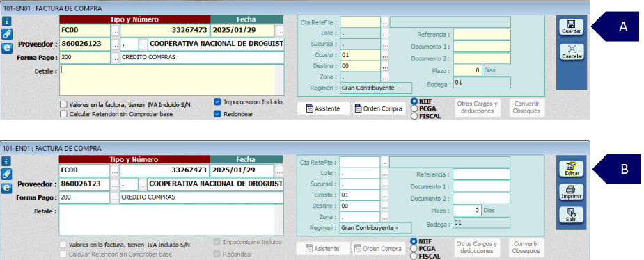This screenshot has width=644, height=260.
Task: Click the 'Fecha' header in the lower window
Action: pos(246,159)
